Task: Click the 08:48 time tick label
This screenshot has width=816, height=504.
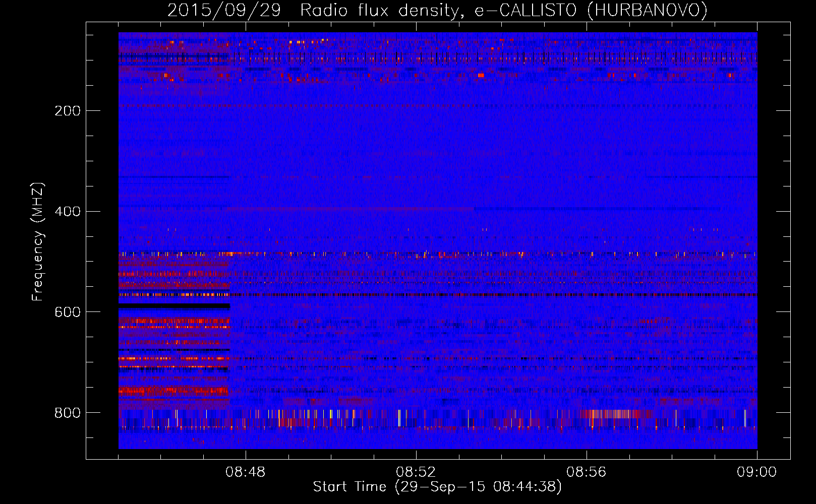Action: [x=246, y=472]
